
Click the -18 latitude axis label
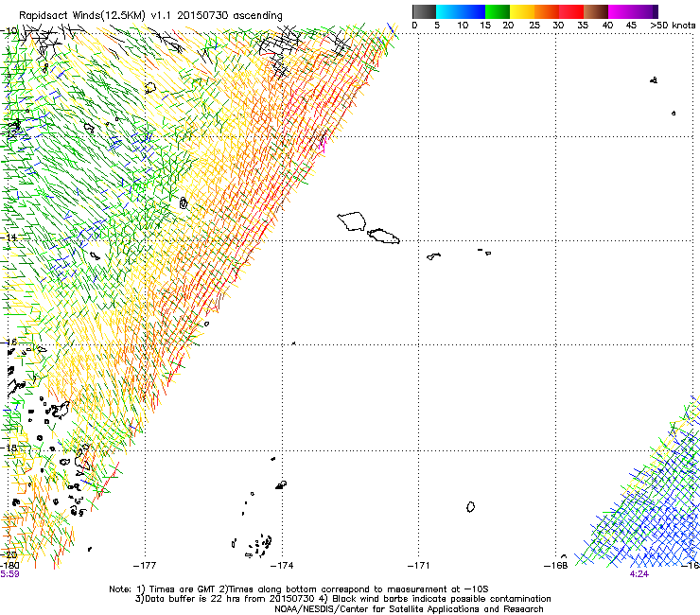pos(9,448)
